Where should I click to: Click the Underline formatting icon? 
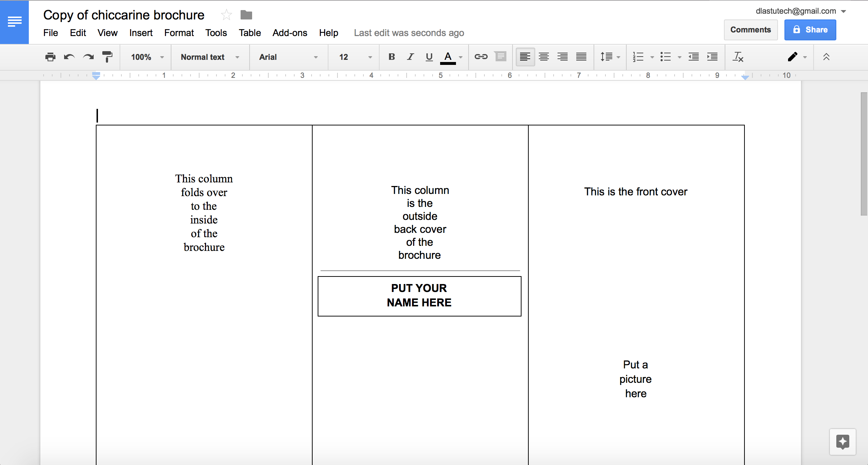tap(429, 57)
